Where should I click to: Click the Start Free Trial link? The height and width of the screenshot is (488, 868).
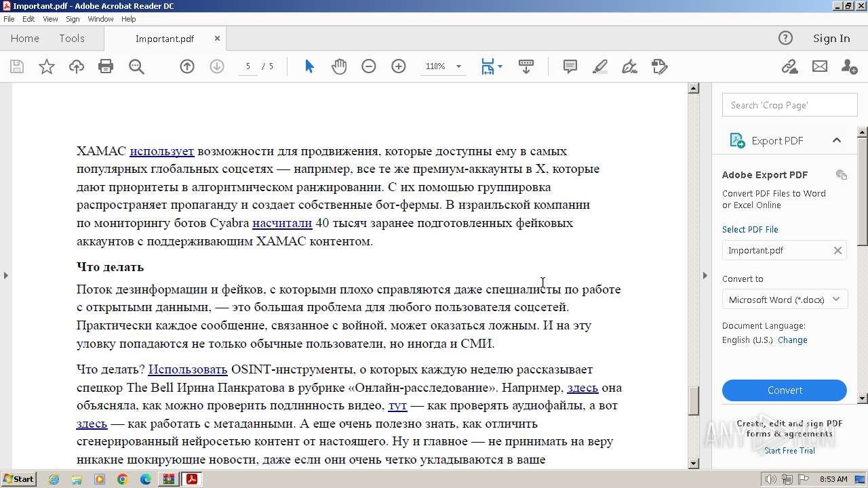tap(789, 451)
